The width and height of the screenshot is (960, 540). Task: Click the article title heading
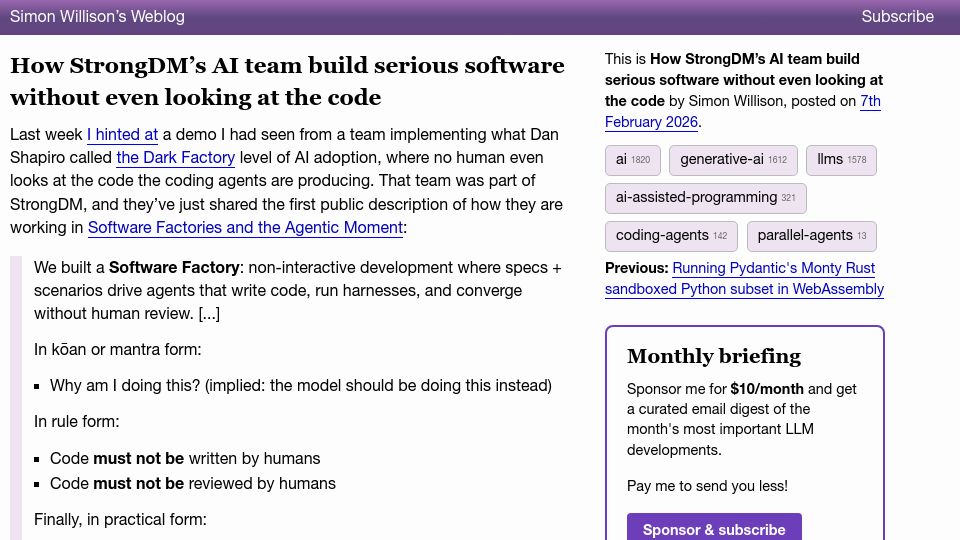point(287,81)
